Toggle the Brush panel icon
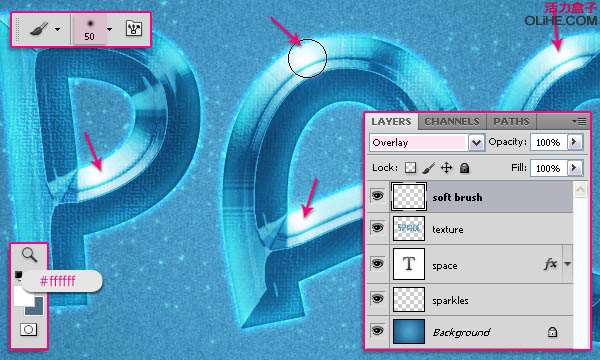 click(134, 29)
